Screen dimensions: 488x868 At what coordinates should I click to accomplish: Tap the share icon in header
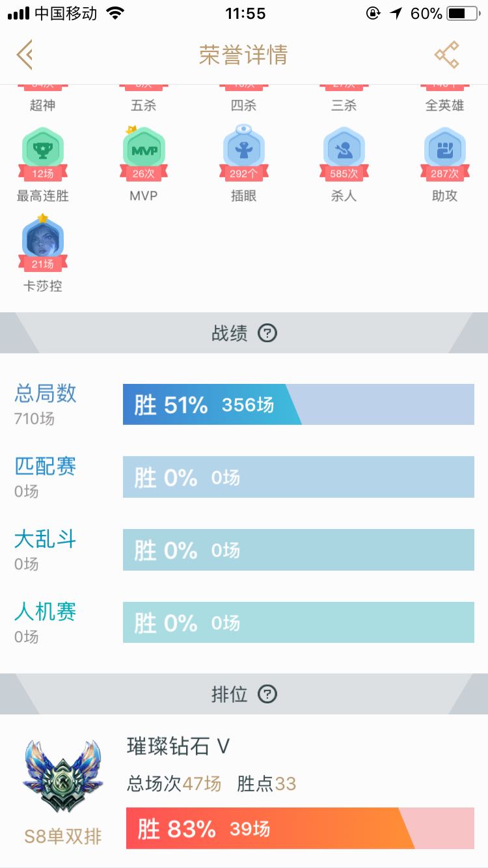pyautogui.click(x=447, y=55)
